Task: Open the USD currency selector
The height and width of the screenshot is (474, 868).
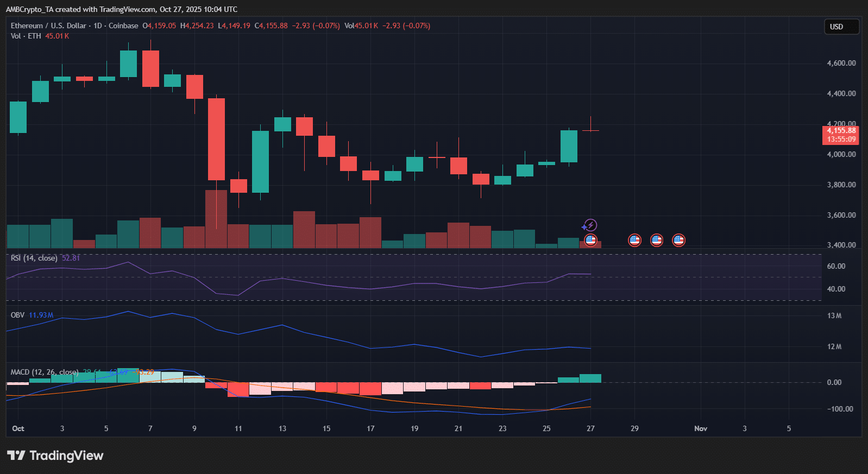Action: coord(841,27)
